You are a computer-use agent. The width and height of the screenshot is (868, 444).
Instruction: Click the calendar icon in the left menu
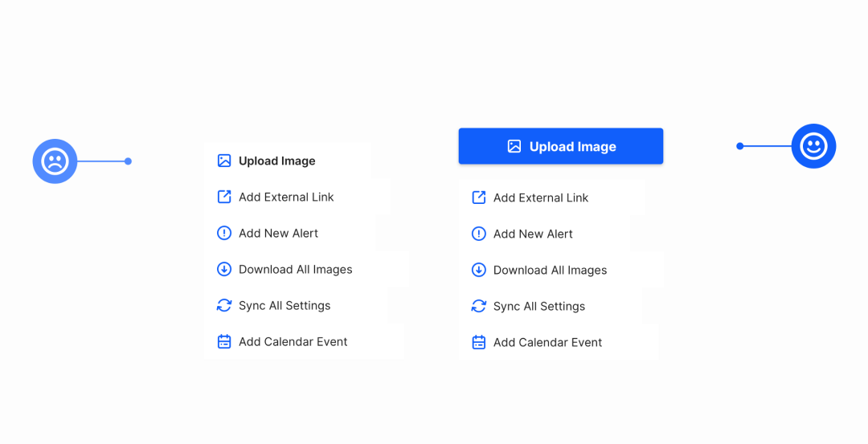224,341
